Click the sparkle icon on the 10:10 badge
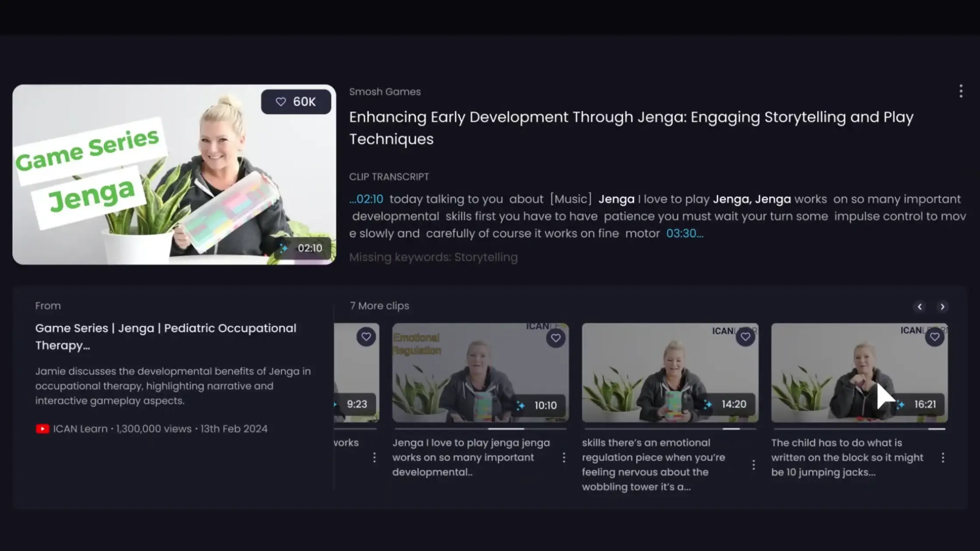 [520, 405]
